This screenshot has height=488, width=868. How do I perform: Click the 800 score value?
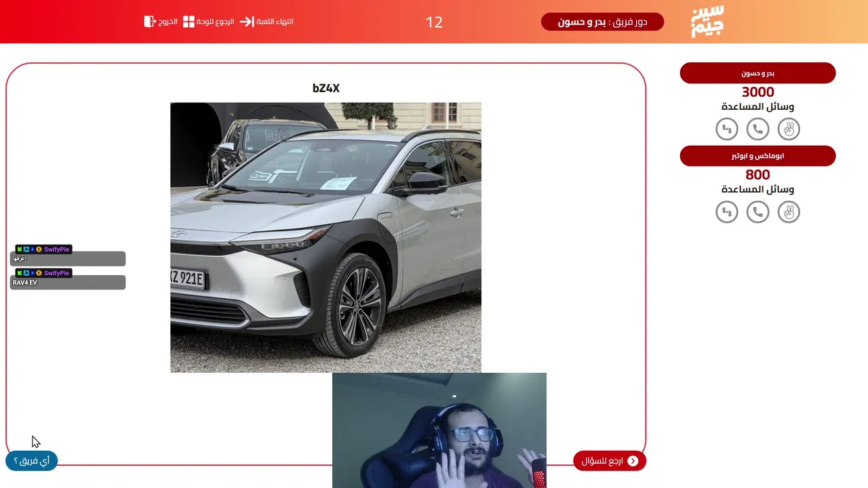tap(757, 175)
